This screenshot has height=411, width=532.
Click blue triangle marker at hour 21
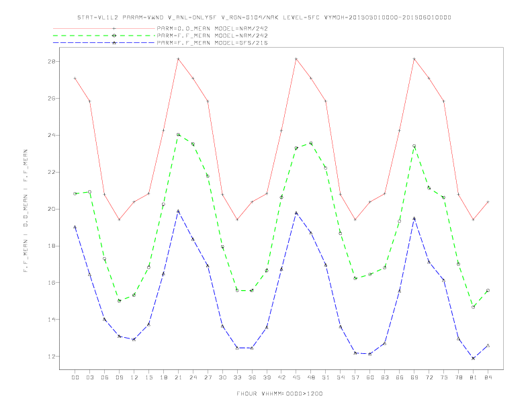pos(178,211)
